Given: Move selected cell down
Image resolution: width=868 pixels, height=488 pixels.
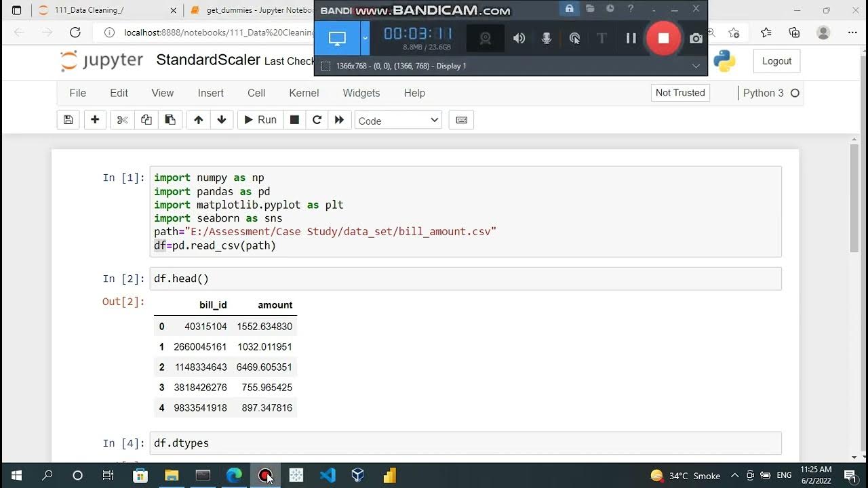Looking at the screenshot, I should tap(222, 120).
